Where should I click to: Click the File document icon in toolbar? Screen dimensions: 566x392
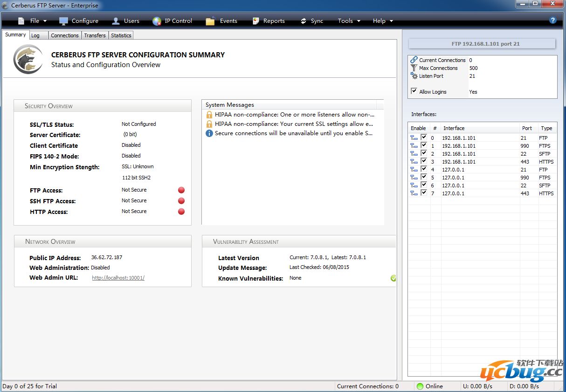(x=21, y=21)
